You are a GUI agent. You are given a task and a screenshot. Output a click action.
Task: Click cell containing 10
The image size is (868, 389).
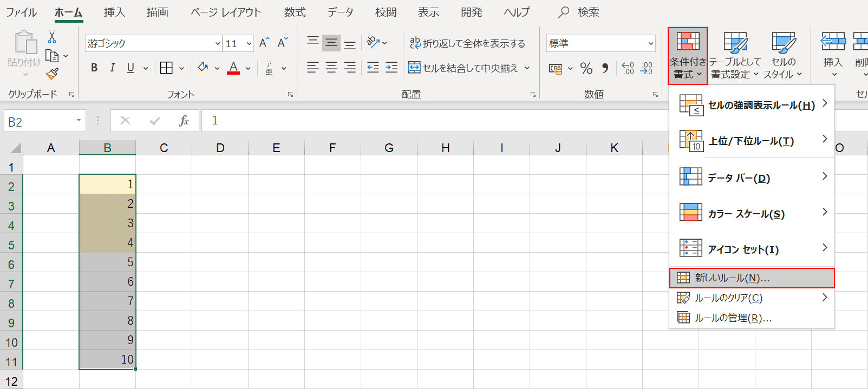pyautogui.click(x=107, y=359)
